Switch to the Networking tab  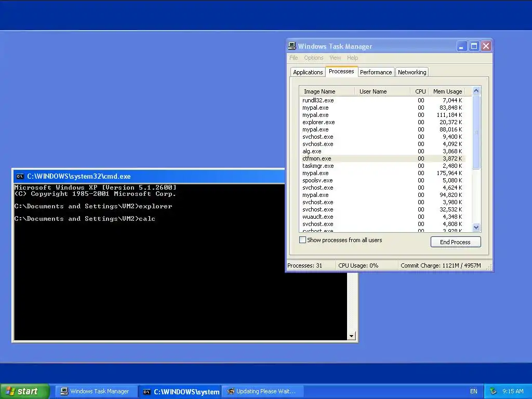412,72
